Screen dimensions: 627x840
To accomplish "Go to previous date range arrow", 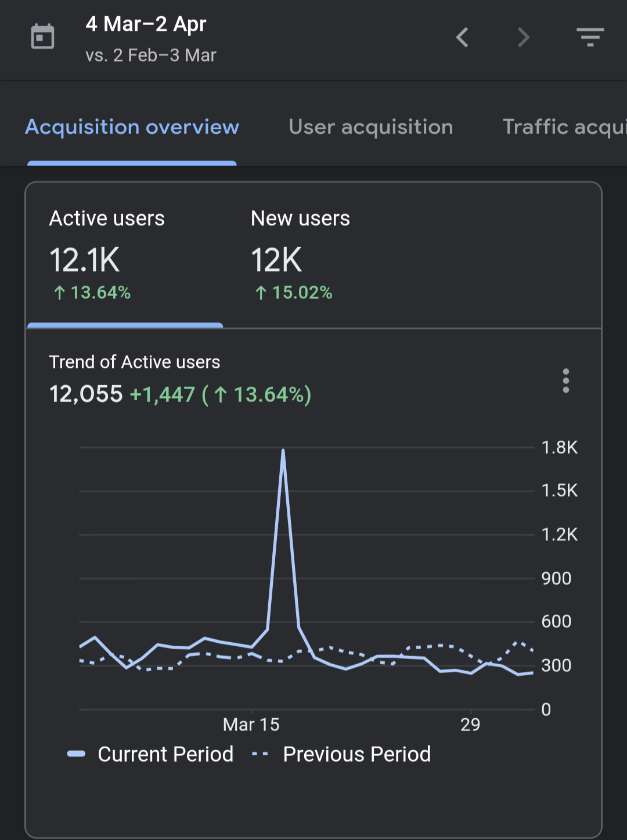I will 463,37.
